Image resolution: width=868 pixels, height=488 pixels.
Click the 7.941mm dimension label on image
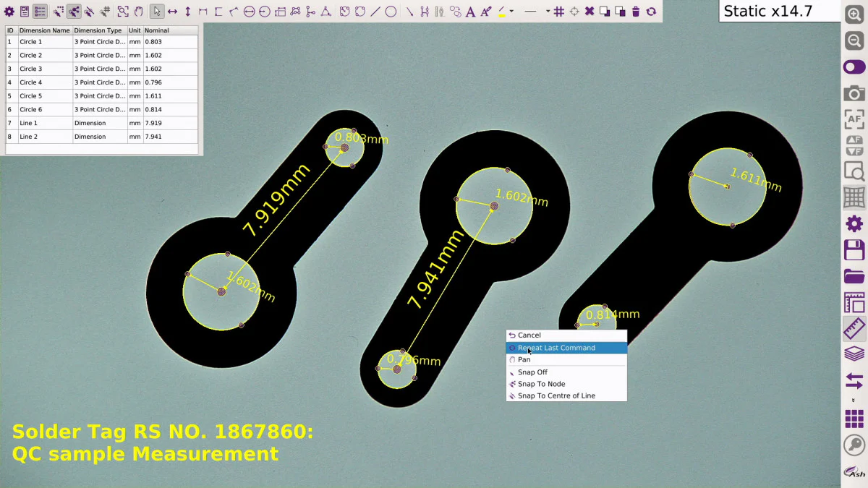435,270
